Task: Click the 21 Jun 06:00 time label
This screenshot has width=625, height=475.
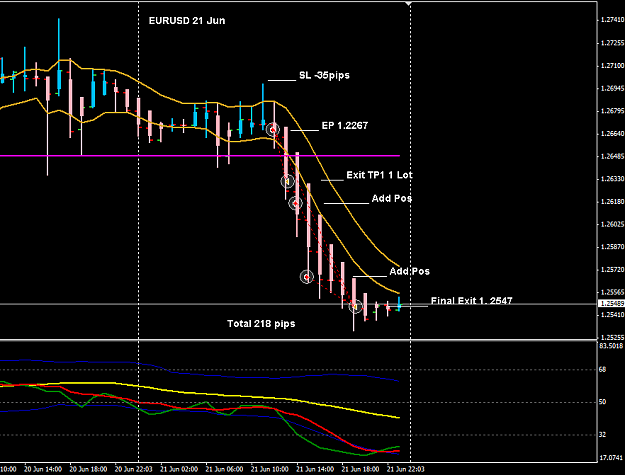Action: (224, 469)
